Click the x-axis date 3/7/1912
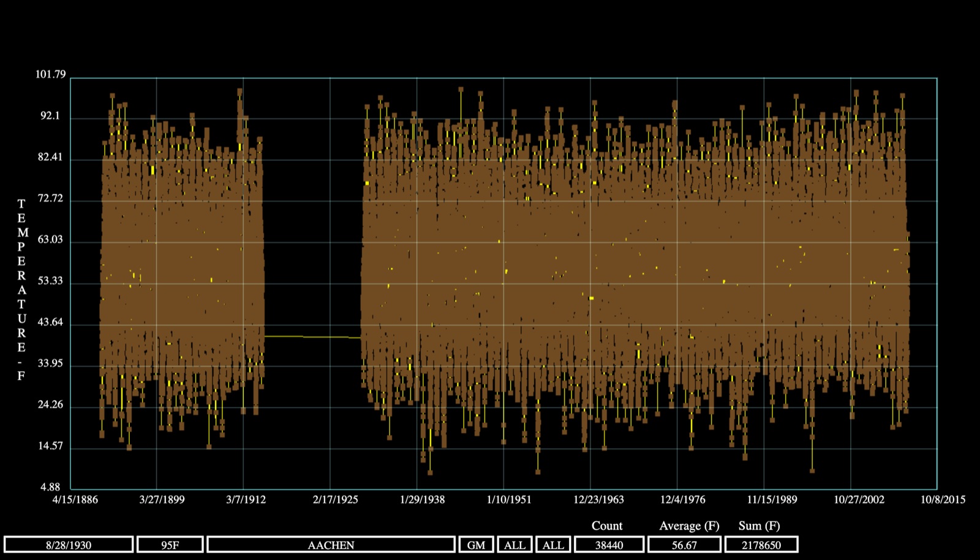The width and height of the screenshot is (980, 560). tap(246, 499)
